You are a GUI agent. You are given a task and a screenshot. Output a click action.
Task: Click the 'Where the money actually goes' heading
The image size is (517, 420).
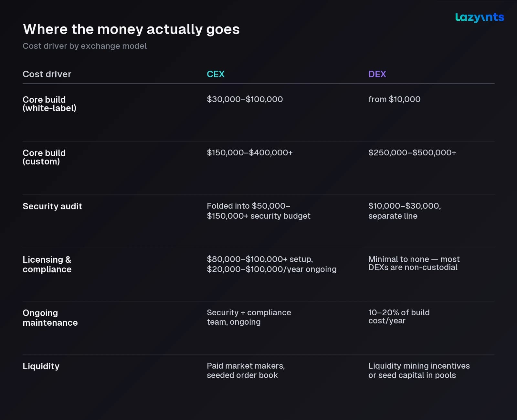[x=131, y=29]
